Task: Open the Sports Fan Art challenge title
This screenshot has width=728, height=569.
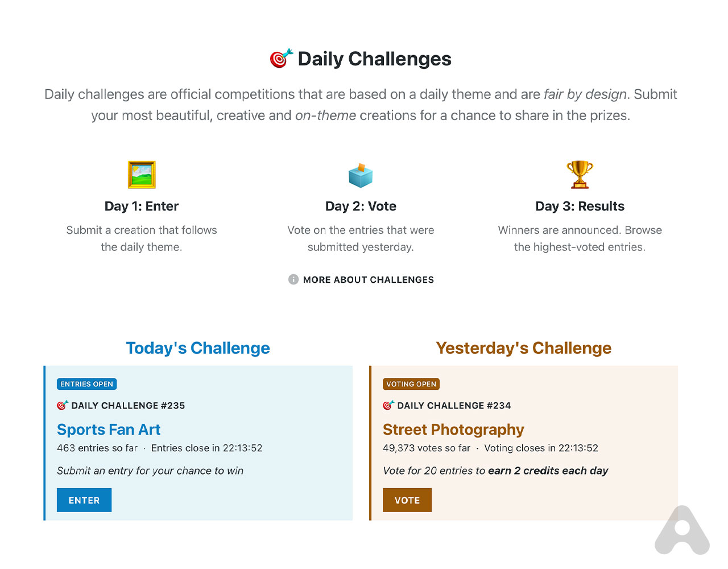Action: (109, 430)
